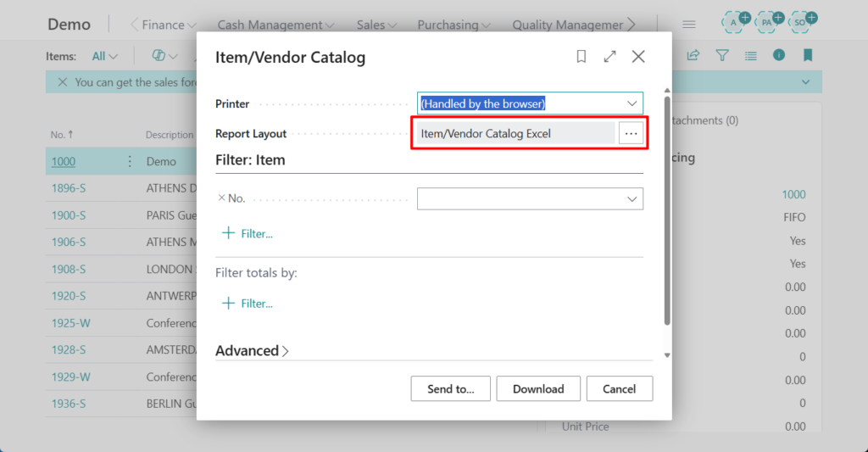Expand the Advanced section
This screenshot has height=452, width=868.
[x=252, y=351]
